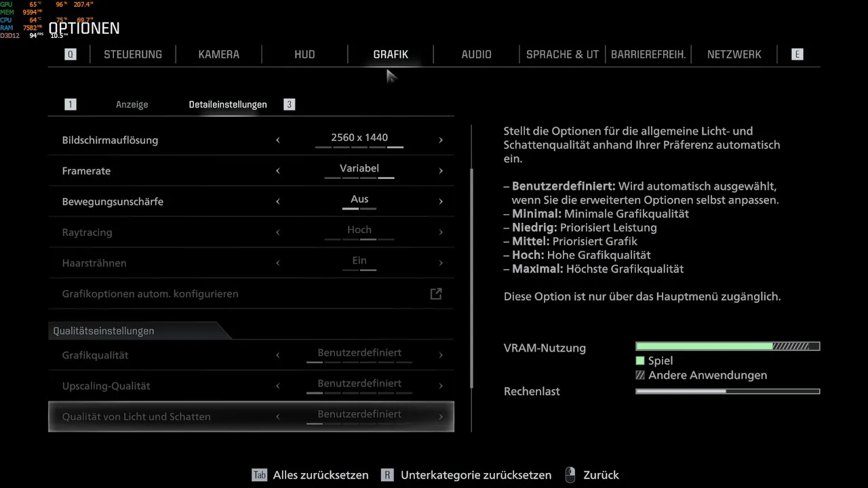Increase Bildschirmauflösung with right arrow

[x=441, y=140]
